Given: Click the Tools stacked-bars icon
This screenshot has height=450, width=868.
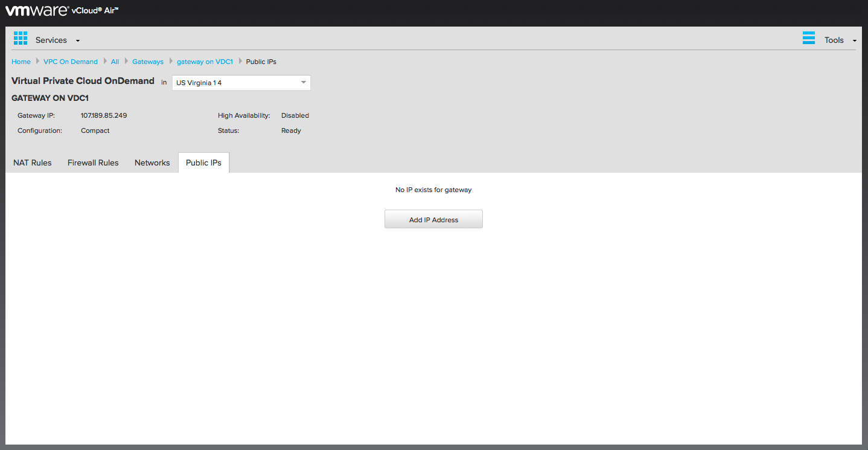Looking at the screenshot, I should (809, 38).
